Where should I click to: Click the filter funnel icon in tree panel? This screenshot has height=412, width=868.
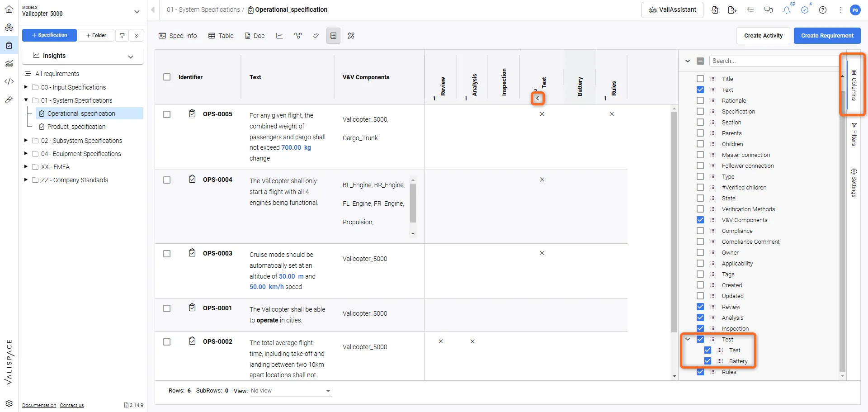[x=122, y=35]
